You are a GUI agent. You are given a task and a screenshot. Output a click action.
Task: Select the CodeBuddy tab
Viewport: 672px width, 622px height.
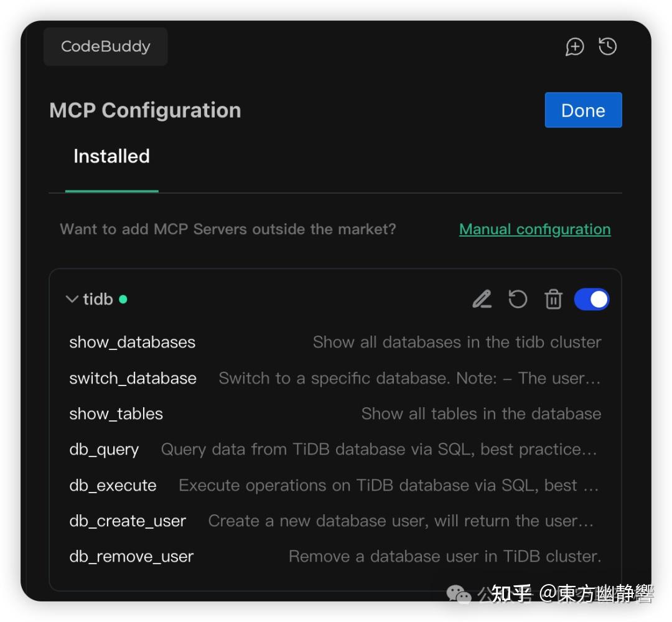pyautogui.click(x=105, y=46)
